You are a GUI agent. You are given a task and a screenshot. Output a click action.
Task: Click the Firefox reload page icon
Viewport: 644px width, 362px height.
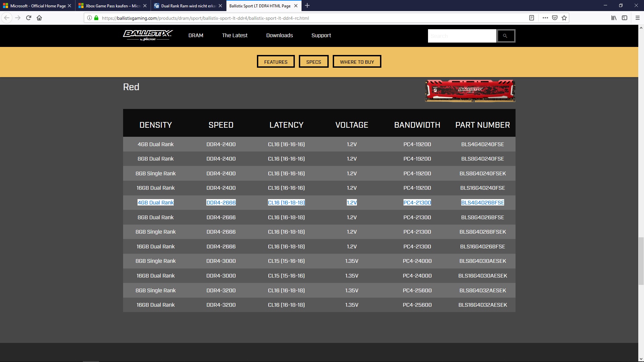pyautogui.click(x=29, y=18)
